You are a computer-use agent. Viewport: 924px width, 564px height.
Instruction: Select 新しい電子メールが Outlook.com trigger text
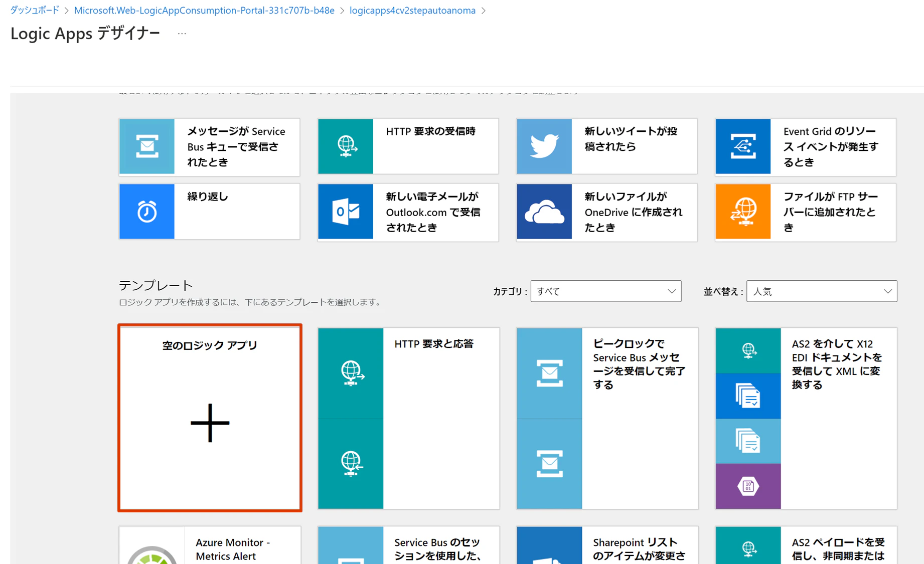[433, 212]
